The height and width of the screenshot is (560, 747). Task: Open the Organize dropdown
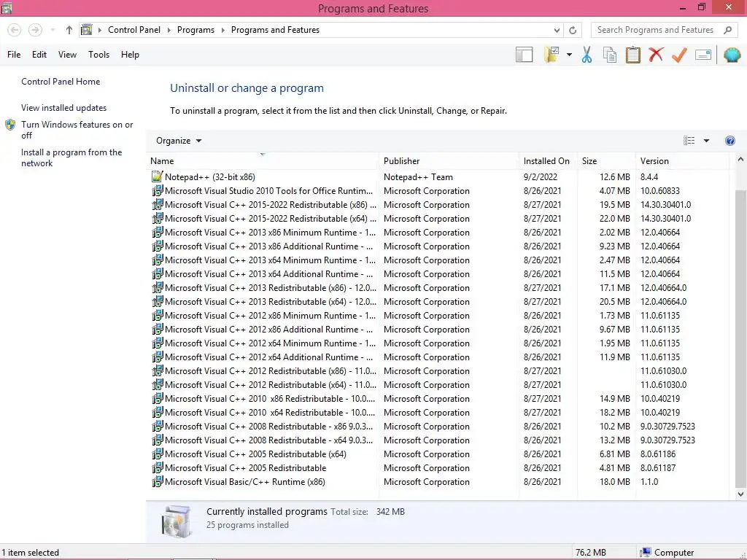pos(179,141)
